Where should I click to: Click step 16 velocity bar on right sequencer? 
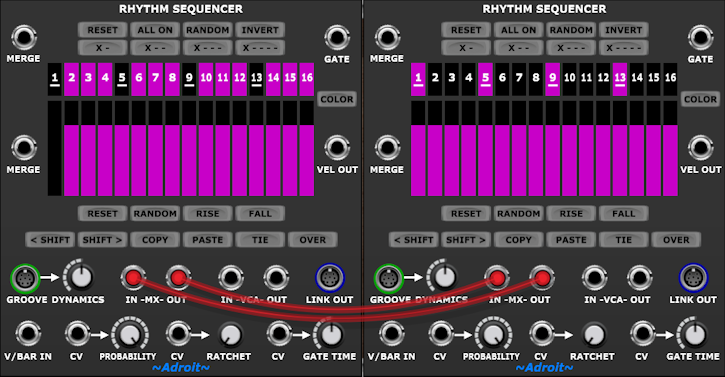[670, 148]
